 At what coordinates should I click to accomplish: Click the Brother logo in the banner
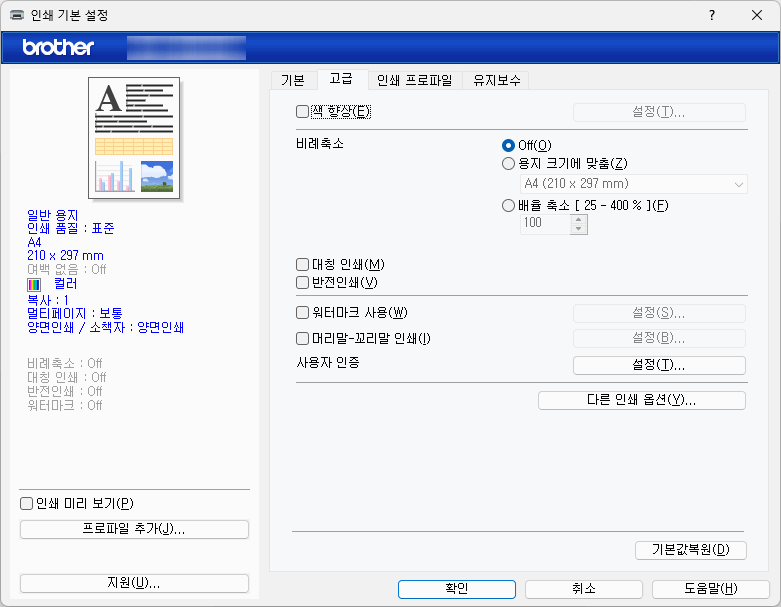pos(58,47)
